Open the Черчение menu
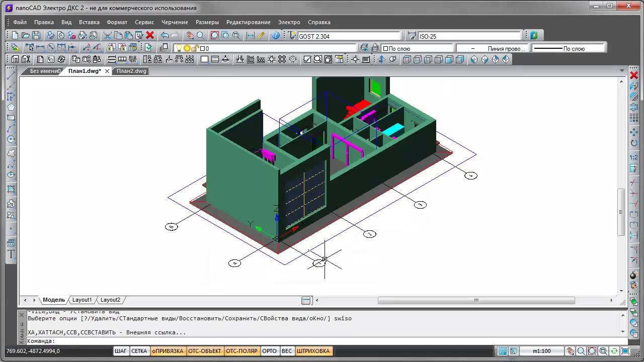The height and width of the screenshot is (362, 644). coord(175,22)
